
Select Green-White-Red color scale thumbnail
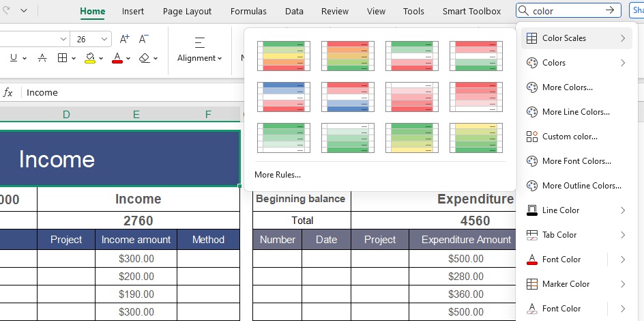click(412, 56)
